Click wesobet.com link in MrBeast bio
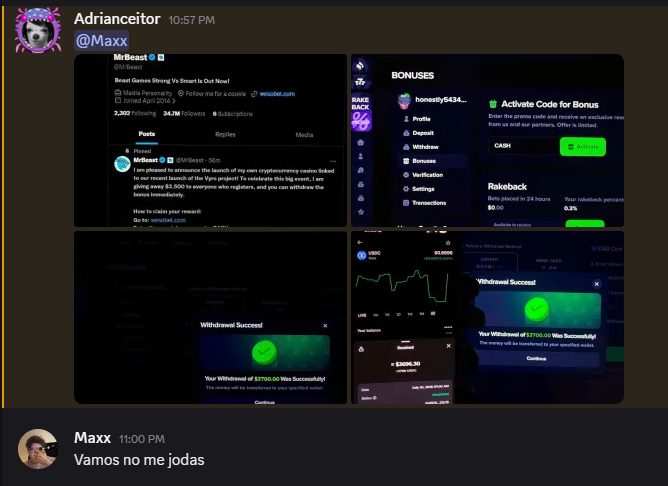The height and width of the screenshot is (486, 668). click(x=277, y=94)
